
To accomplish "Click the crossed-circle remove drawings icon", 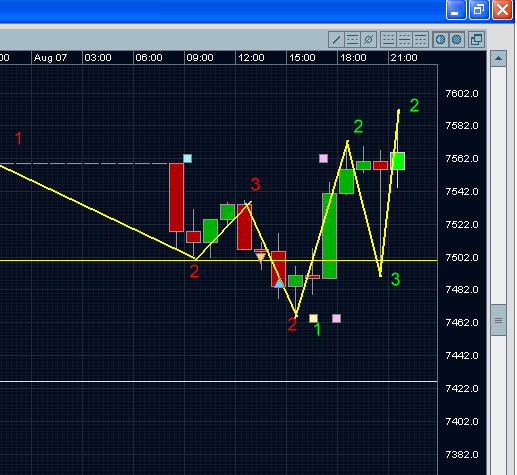I will coord(368,40).
